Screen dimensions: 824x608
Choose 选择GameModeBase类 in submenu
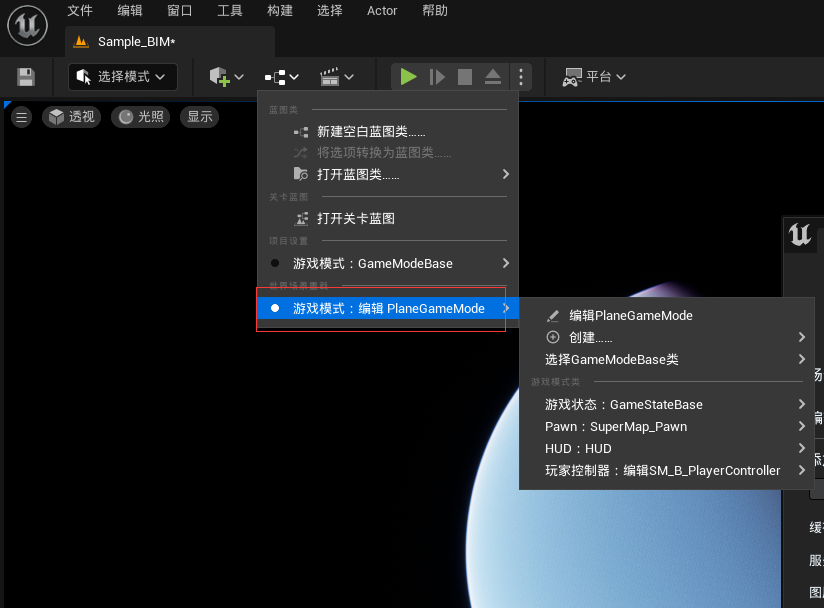click(666, 359)
